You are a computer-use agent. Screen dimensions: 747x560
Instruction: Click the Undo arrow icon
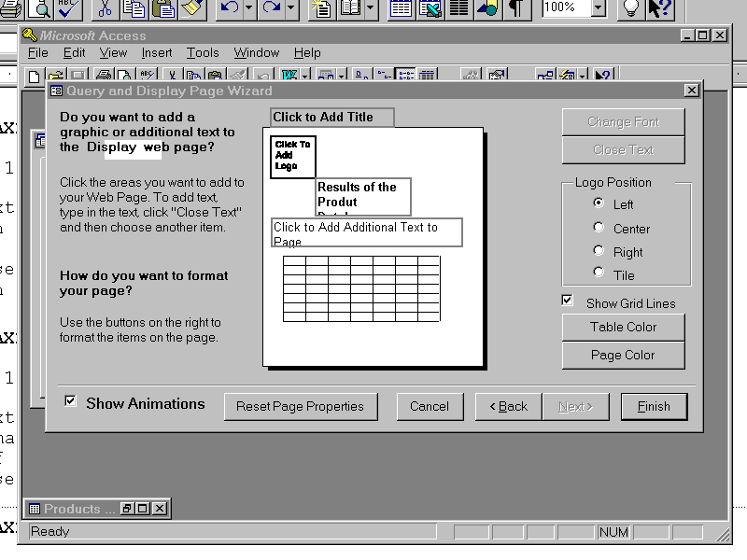point(230,9)
